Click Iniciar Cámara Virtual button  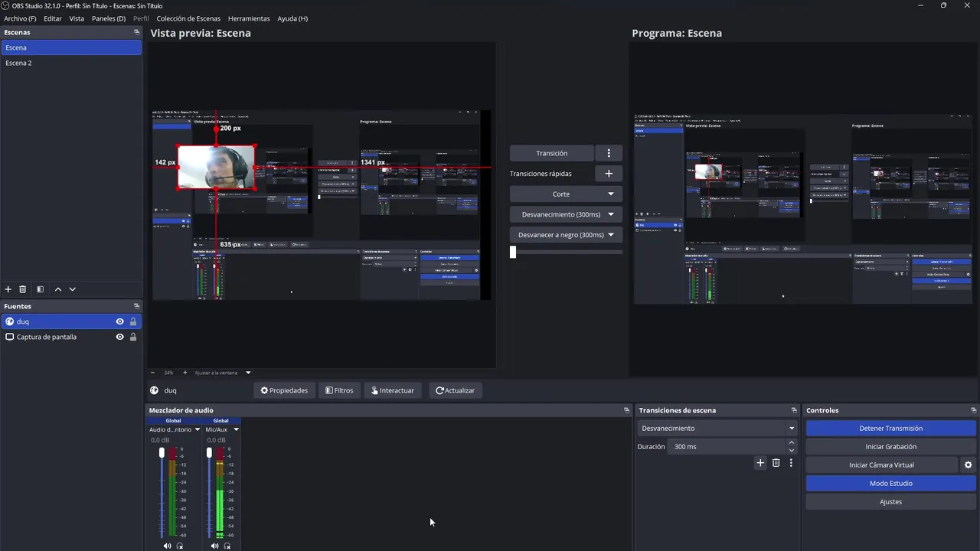point(881,465)
